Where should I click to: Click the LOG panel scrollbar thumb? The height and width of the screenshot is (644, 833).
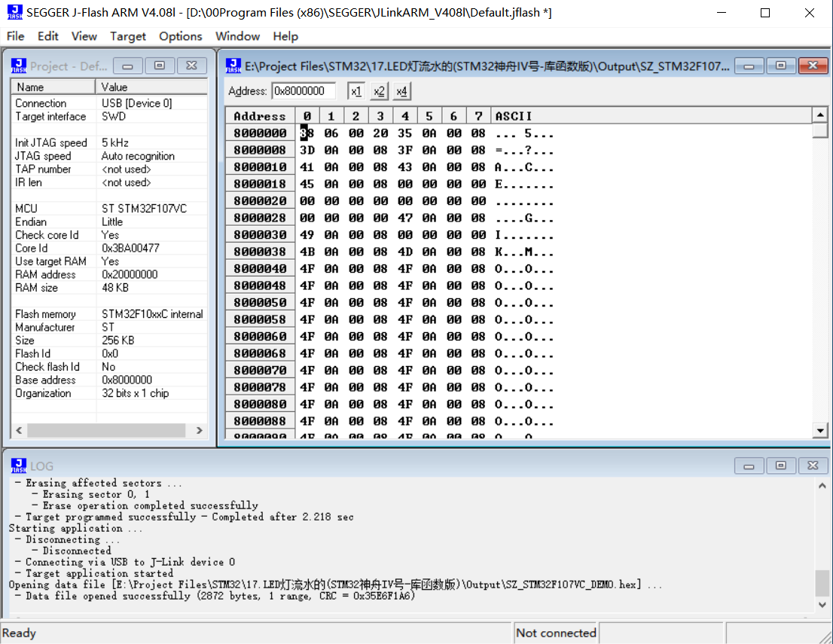point(822,583)
